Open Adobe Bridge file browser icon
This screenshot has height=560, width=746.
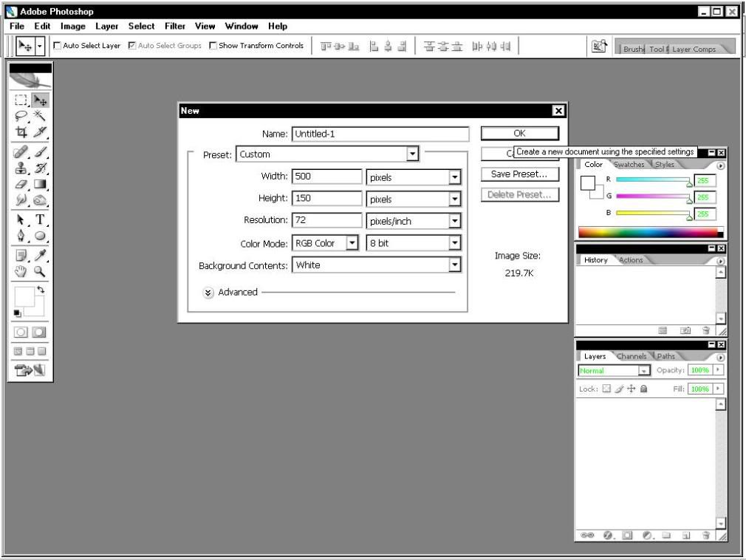click(x=599, y=46)
